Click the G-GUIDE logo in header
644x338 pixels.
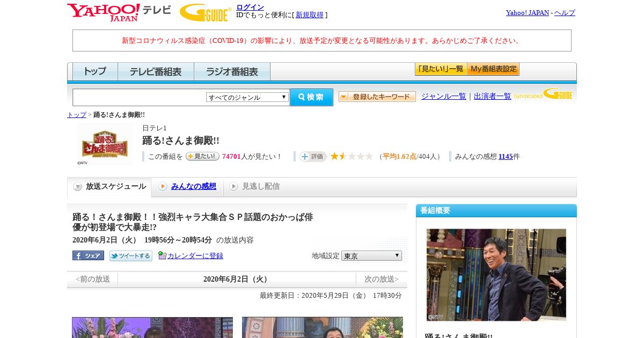coord(206,12)
